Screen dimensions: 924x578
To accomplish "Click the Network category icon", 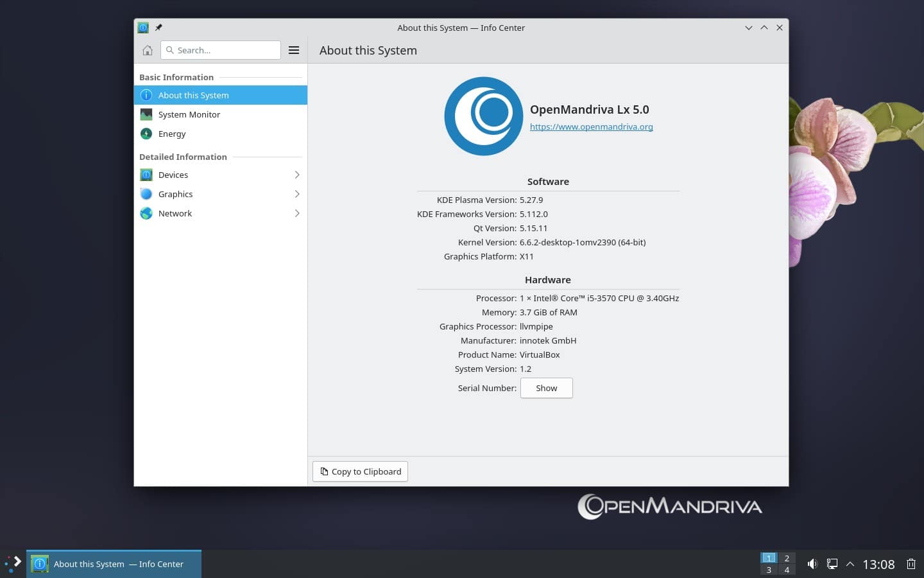I will pyautogui.click(x=146, y=213).
